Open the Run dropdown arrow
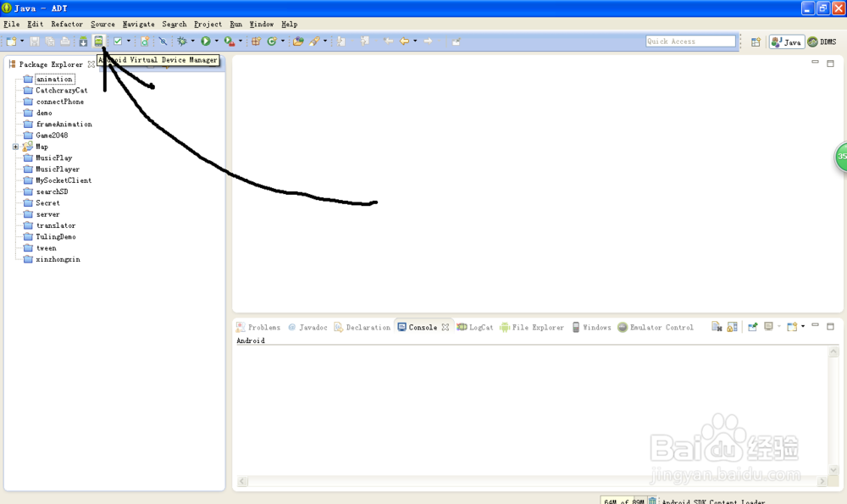 [217, 41]
